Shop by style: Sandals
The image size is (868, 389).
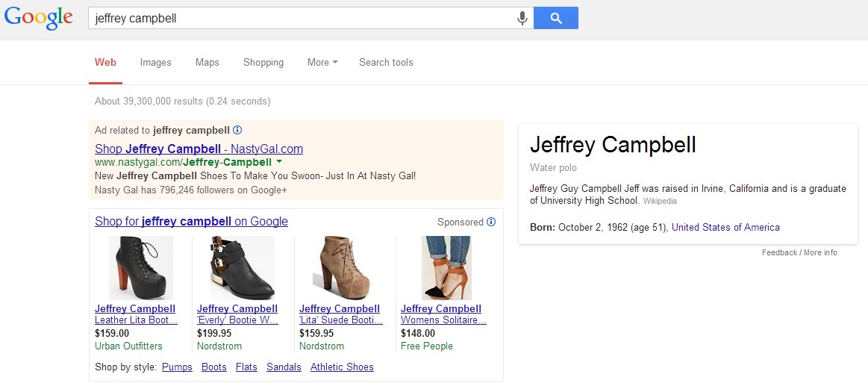tap(284, 367)
